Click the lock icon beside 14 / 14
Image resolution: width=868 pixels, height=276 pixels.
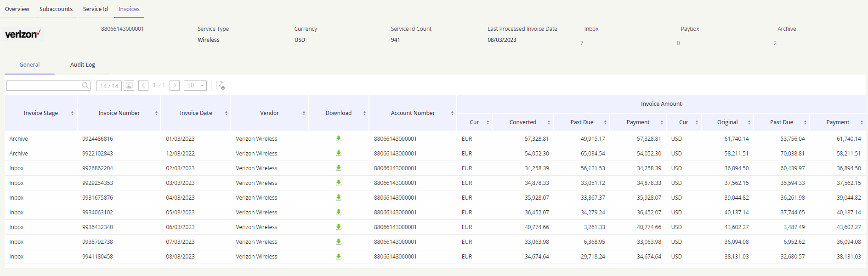129,86
